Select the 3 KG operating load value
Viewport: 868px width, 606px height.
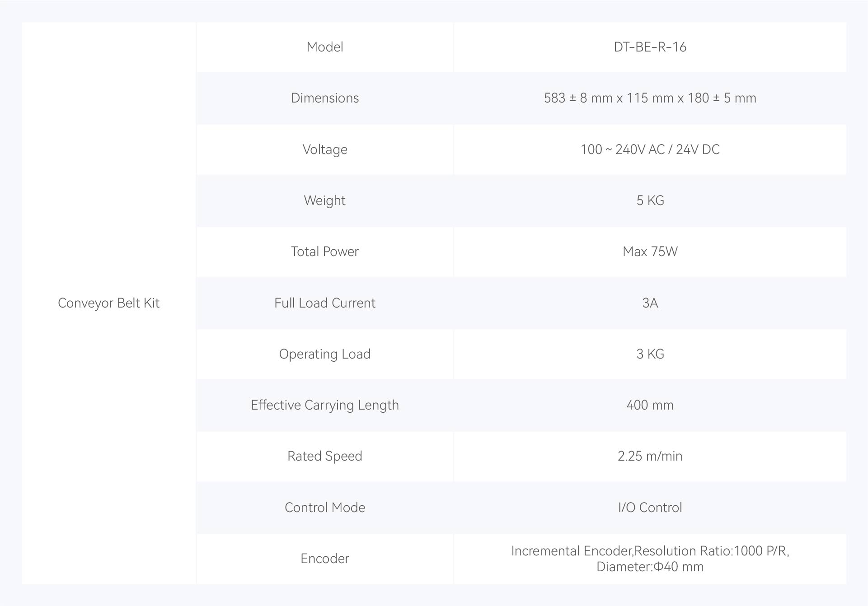click(x=650, y=354)
